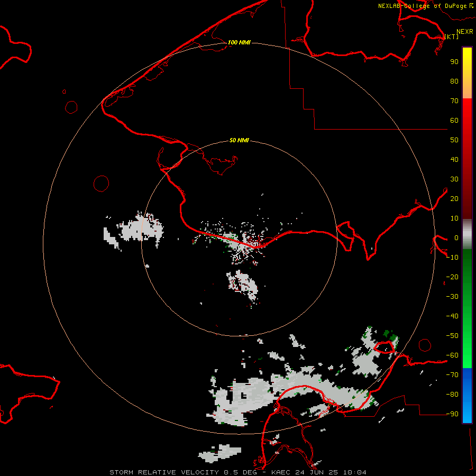Click the positive 40 scale label
The height and width of the screenshot is (476, 476).
(x=454, y=159)
